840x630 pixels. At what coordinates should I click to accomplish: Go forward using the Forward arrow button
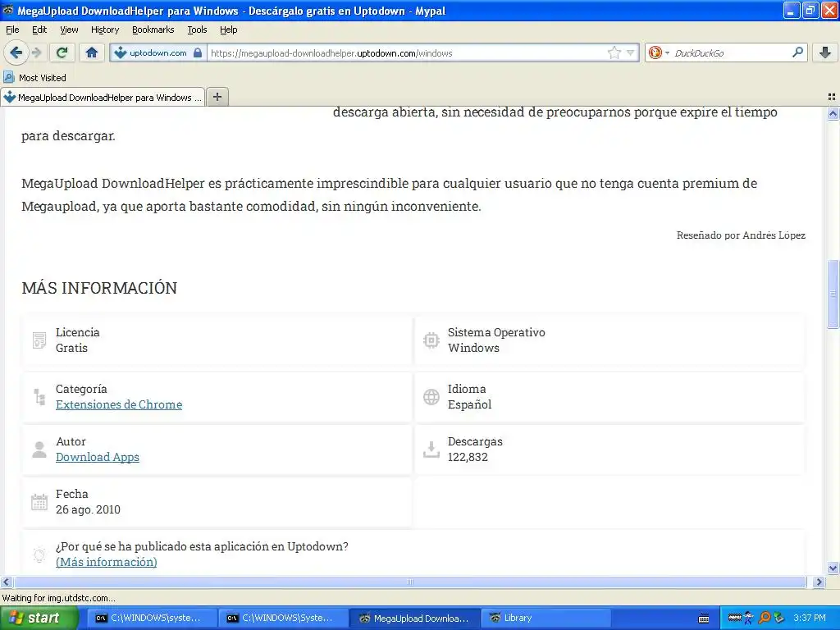[36, 52]
